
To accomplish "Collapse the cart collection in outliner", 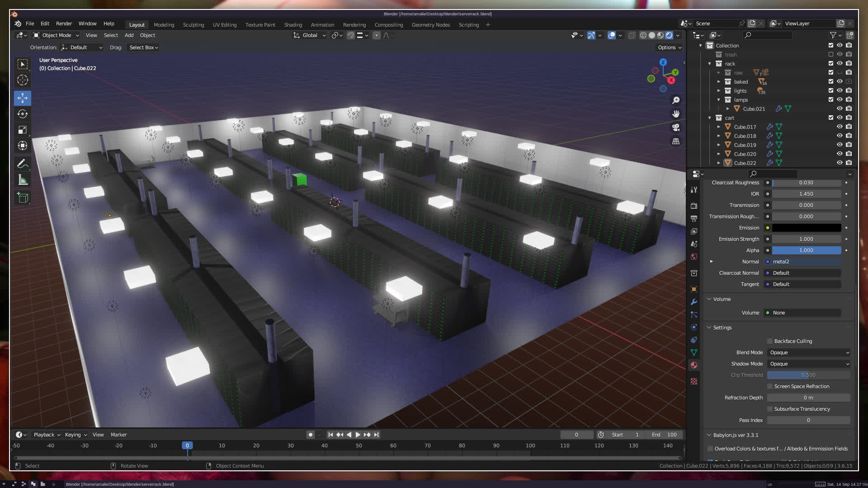I will [x=710, y=118].
